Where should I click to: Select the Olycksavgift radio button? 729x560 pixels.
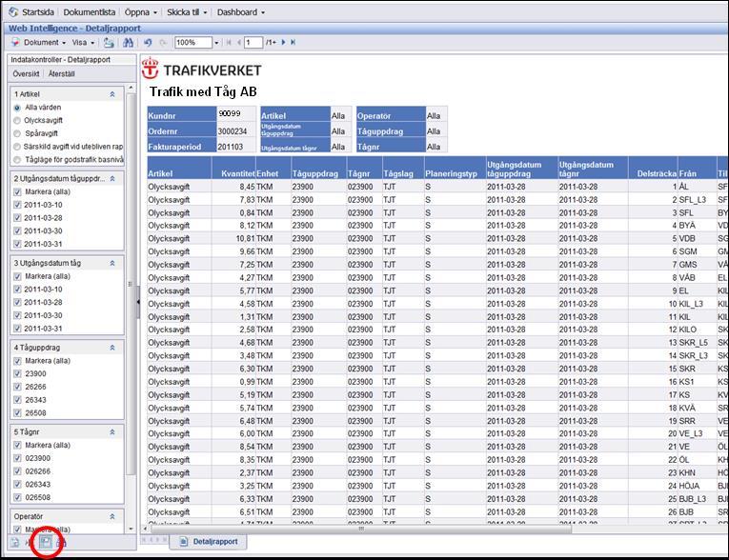pyautogui.click(x=17, y=121)
